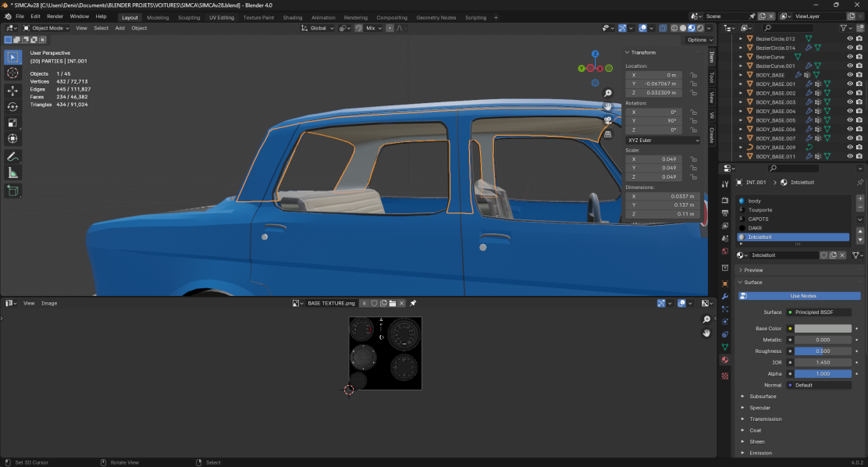
Task: Toggle visibility of BezierCurve.001 object
Action: (x=850, y=66)
